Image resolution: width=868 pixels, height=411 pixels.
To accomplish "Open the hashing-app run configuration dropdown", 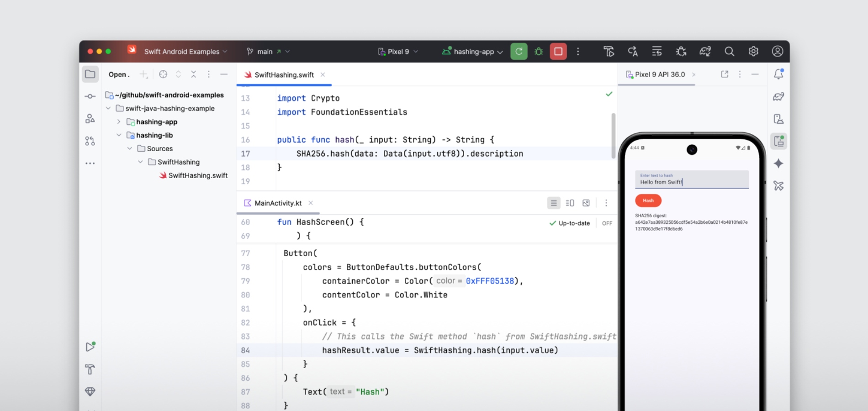I will tap(471, 51).
